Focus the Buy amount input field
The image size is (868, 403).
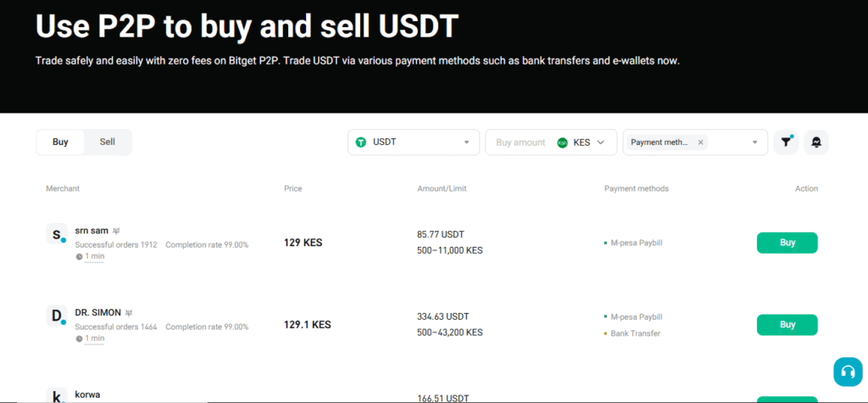[x=520, y=143]
